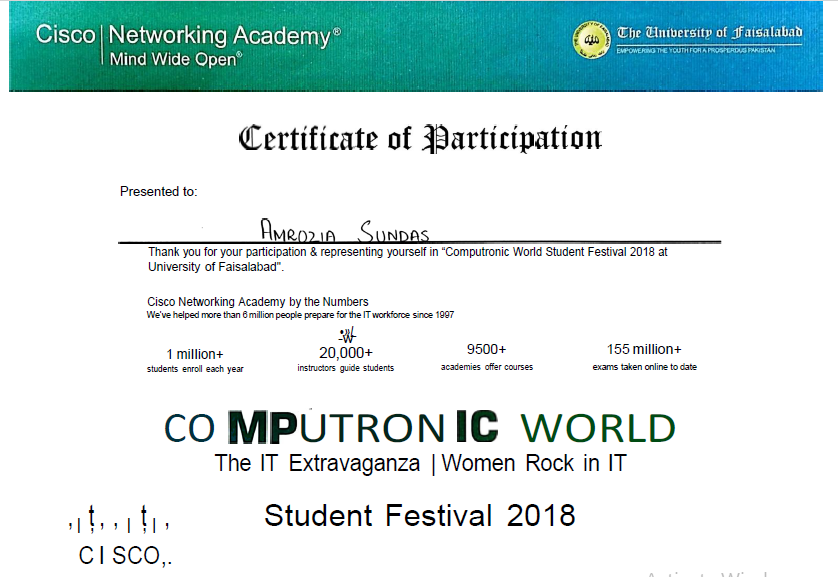This screenshot has height=577, width=838.
Task: Click 'The University of Faisalabad' title text
Action: (x=710, y=33)
